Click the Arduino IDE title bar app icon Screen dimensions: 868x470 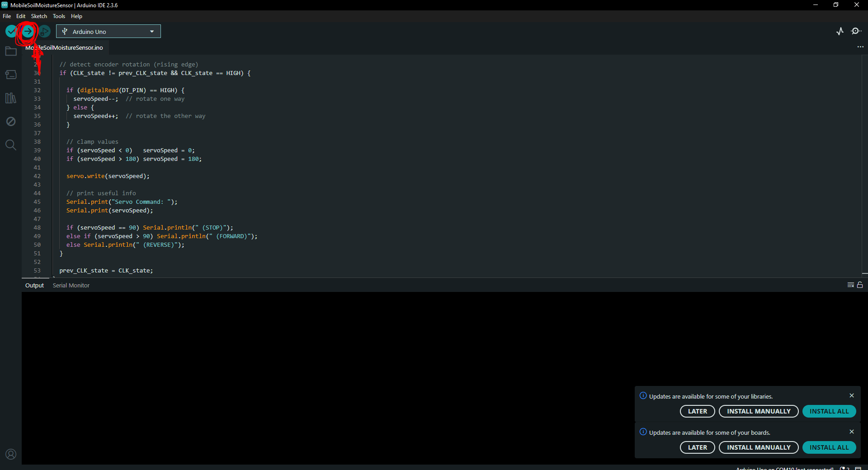click(x=5, y=5)
